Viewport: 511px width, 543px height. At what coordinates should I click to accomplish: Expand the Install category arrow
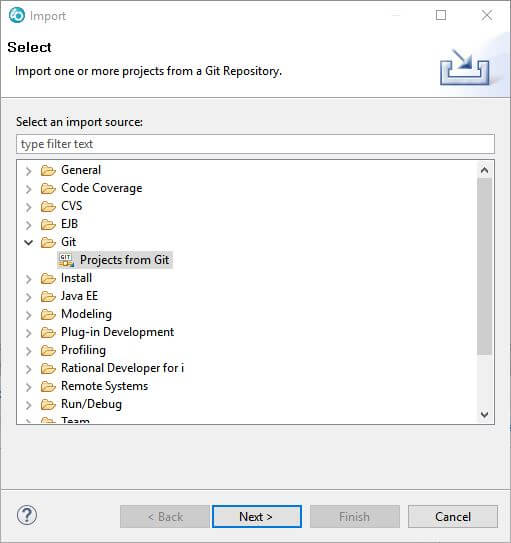29,279
